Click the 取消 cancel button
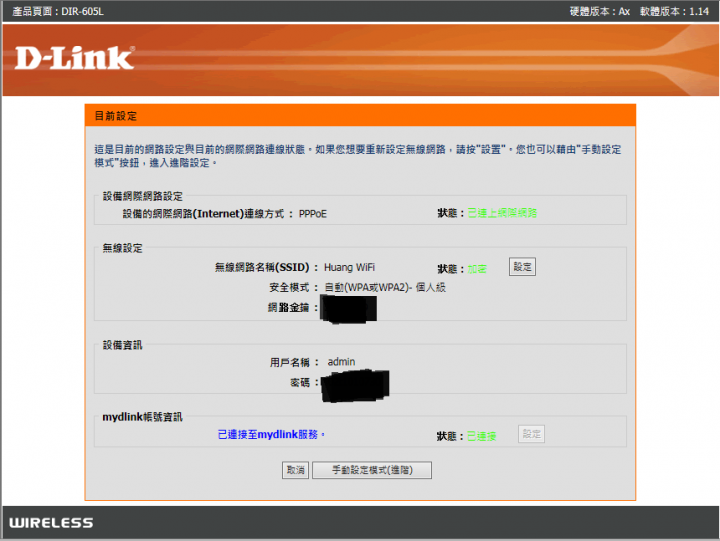This screenshot has width=720, height=541. click(x=295, y=470)
